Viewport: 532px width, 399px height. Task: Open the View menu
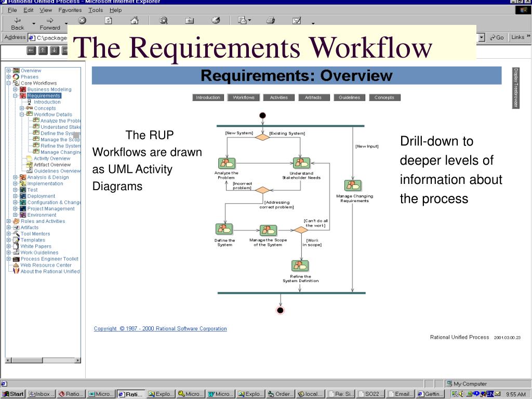pos(46,10)
